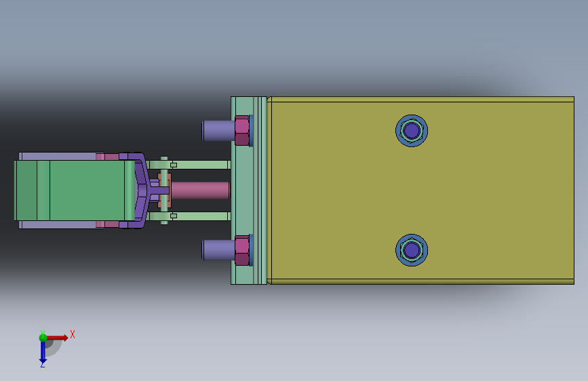Select the large olive rectangular housing body

(420, 190)
